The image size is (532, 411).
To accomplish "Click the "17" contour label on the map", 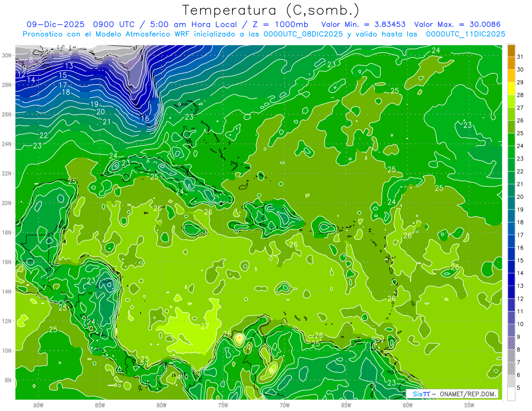I will 63,85.
